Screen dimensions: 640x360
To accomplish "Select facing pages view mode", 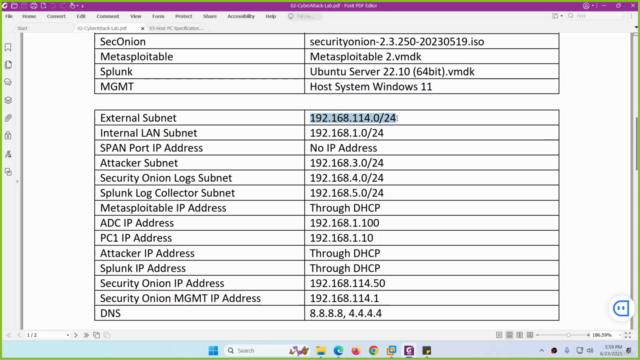I will (x=520, y=335).
